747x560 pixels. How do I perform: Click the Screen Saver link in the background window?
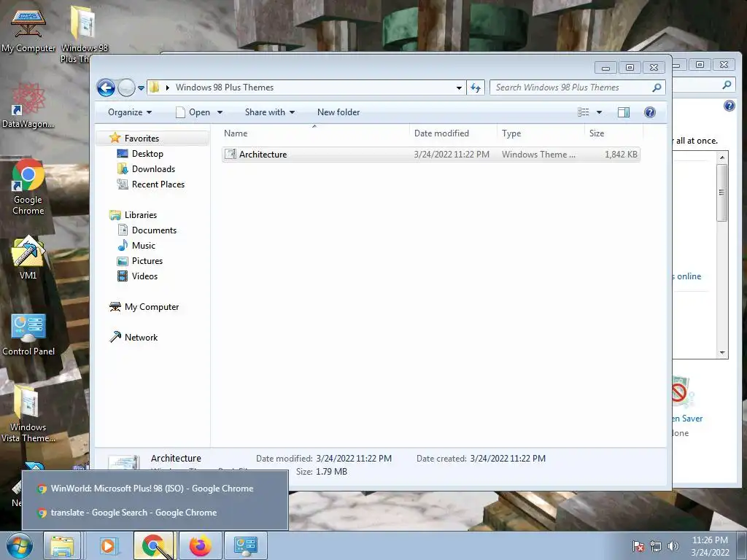click(687, 419)
